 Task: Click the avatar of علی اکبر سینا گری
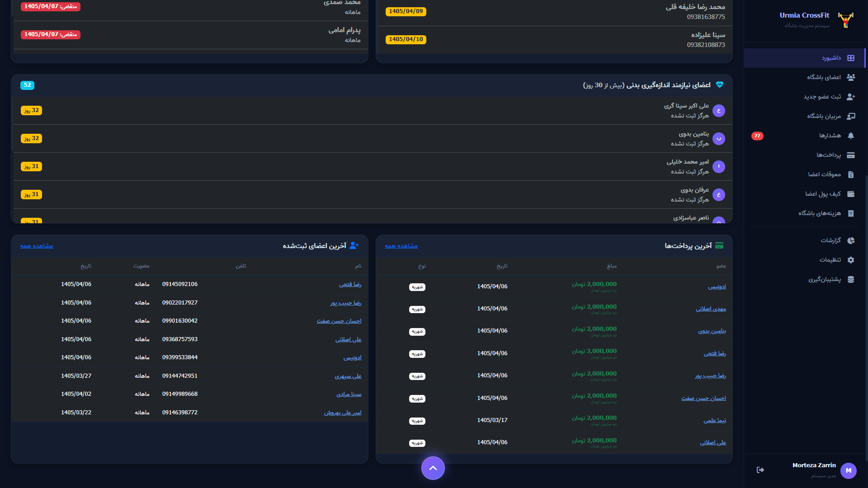tap(719, 111)
